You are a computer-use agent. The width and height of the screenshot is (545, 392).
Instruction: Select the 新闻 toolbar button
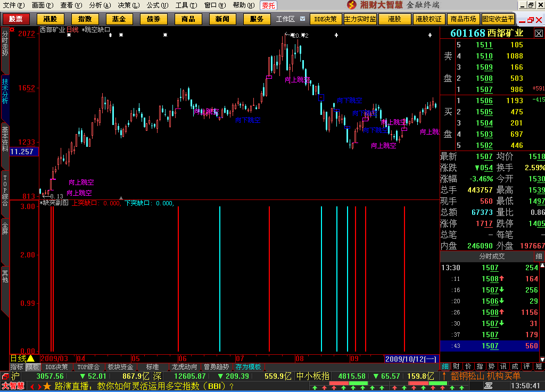tap(222, 19)
